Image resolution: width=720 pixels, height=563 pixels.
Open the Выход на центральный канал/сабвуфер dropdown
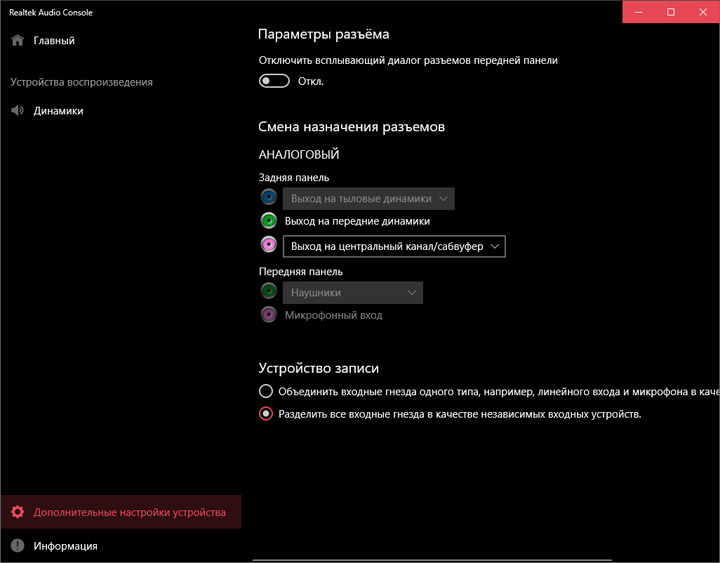pos(394,247)
